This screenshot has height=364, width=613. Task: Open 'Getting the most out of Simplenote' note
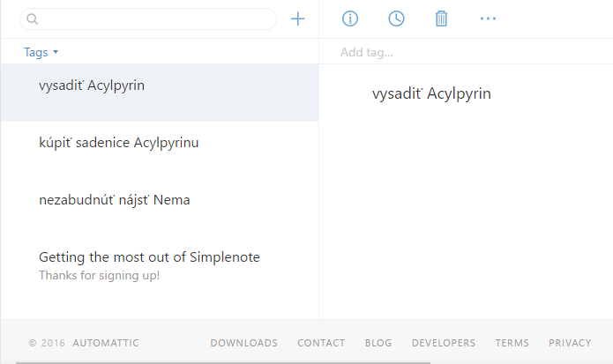[149, 257]
